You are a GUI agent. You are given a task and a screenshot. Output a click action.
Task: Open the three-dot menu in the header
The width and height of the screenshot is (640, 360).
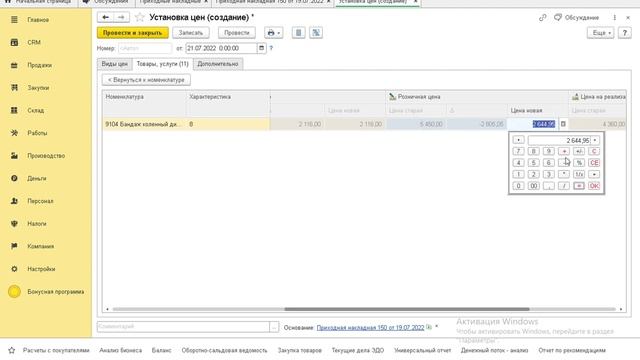coord(614,18)
